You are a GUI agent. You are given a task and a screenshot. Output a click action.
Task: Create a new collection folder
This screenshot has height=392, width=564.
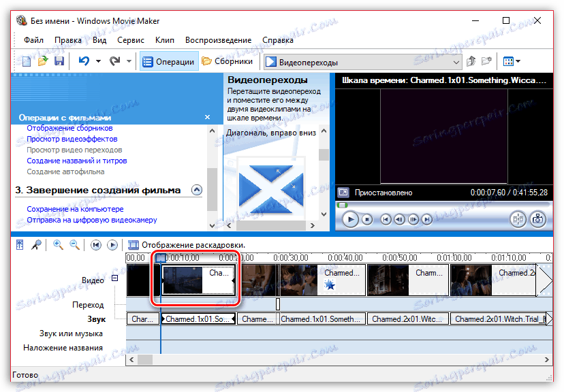[x=486, y=61]
